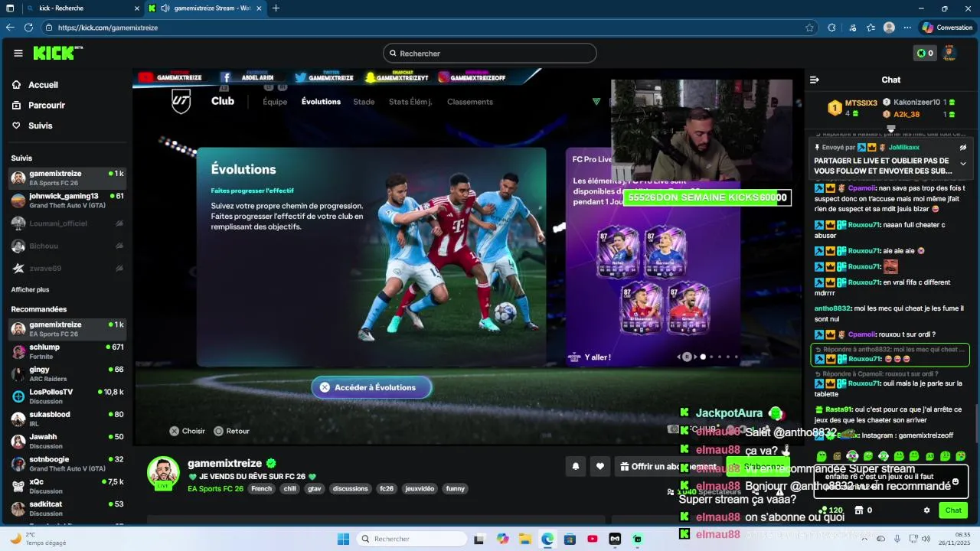Open the emoji picker in chat input
This screenshot has height=551, width=980.
pyautogui.click(x=955, y=482)
